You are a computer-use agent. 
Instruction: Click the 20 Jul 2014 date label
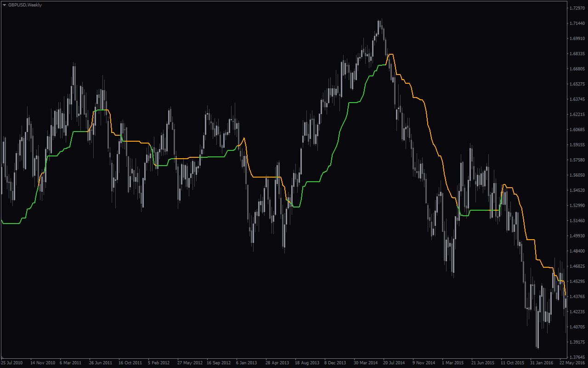[394, 363]
